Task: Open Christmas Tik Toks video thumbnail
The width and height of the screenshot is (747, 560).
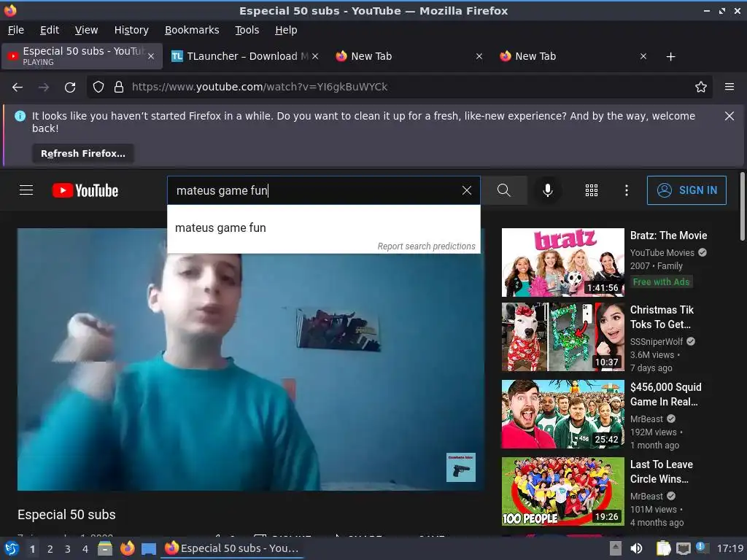Action: pyautogui.click(x=563, y=337)
